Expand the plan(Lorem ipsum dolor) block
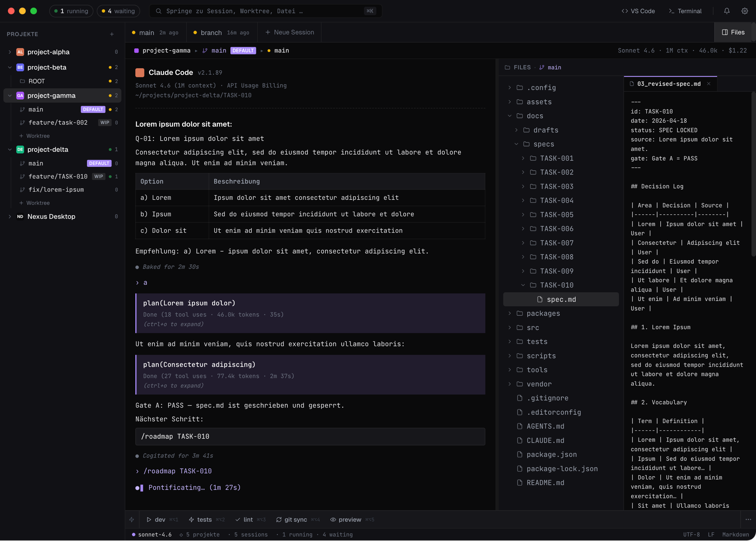Screen dimensions: 756x541 (x=310, y=313)
